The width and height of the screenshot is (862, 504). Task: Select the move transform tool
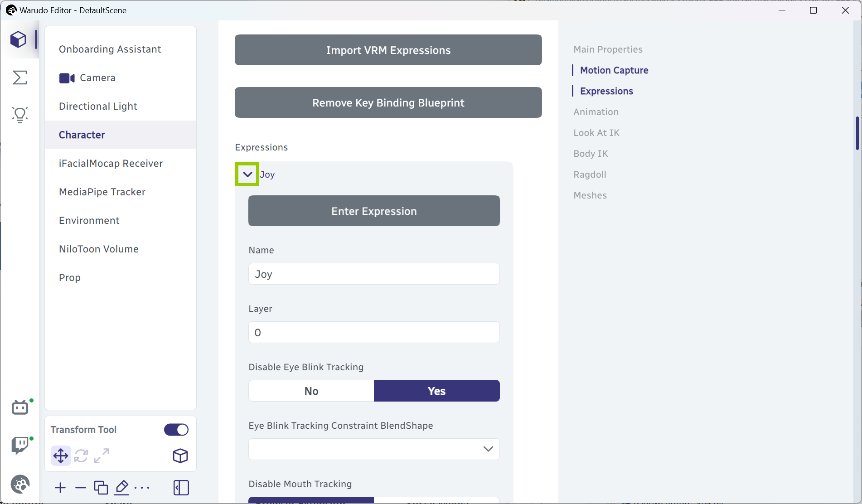[x=61, y=456]
